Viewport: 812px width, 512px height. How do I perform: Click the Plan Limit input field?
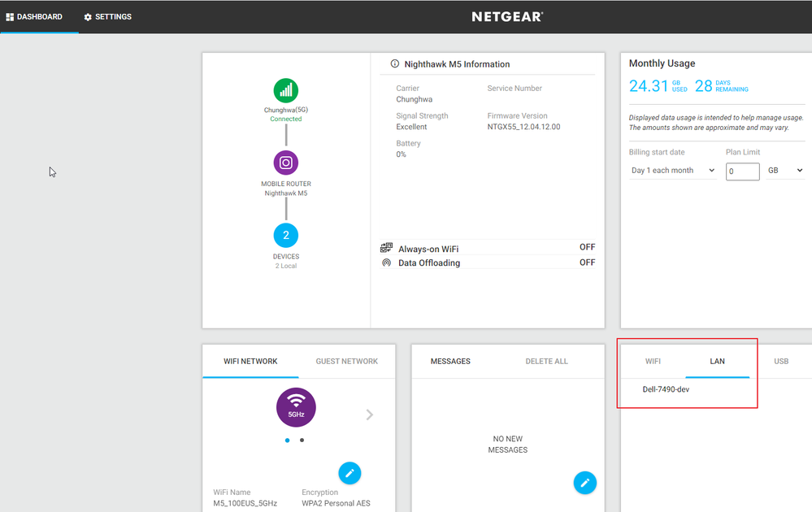(x=743, y=171)
